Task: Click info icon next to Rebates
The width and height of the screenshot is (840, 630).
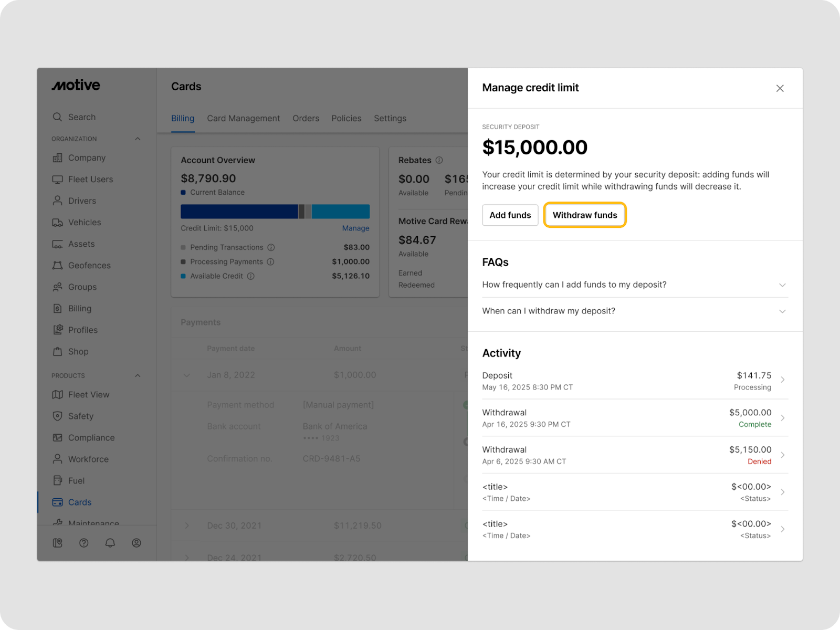Action: 439,160
